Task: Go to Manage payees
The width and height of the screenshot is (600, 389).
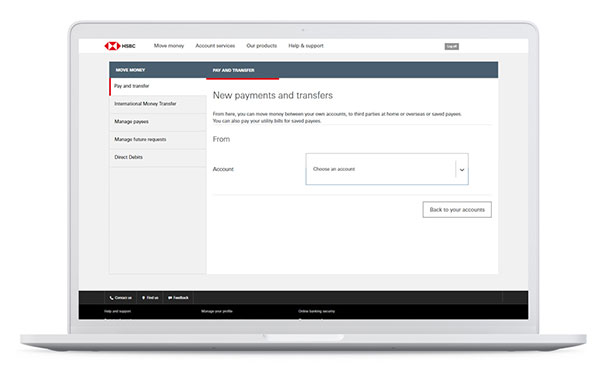Action: pos(158,122)
